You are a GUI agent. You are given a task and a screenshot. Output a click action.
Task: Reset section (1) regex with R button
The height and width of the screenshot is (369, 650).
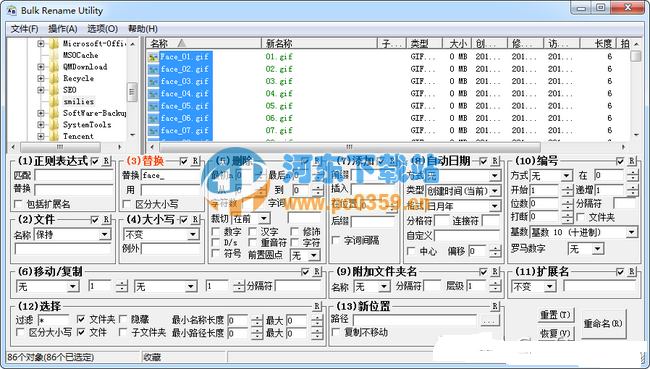coord(106,161)
